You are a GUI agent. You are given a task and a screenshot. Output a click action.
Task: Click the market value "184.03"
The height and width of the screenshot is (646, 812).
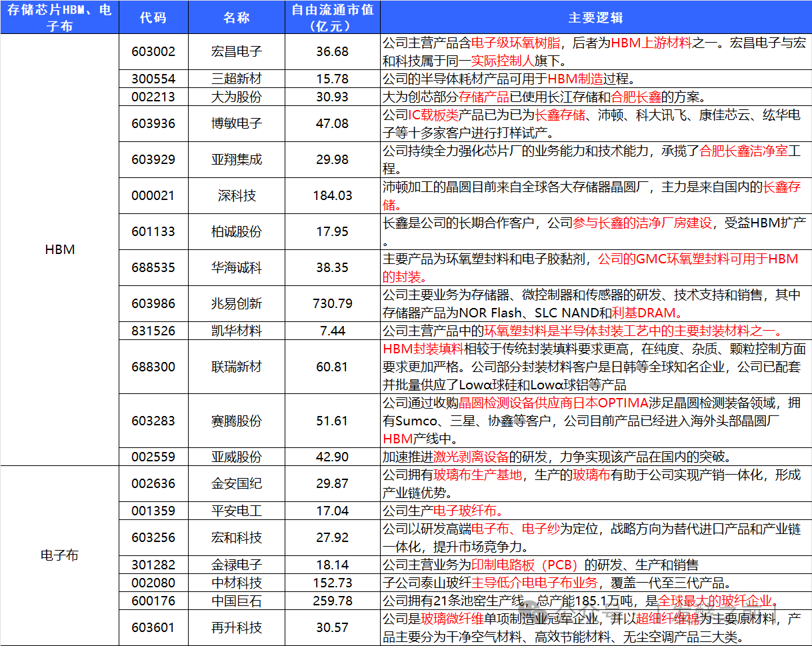coord(333,195)
